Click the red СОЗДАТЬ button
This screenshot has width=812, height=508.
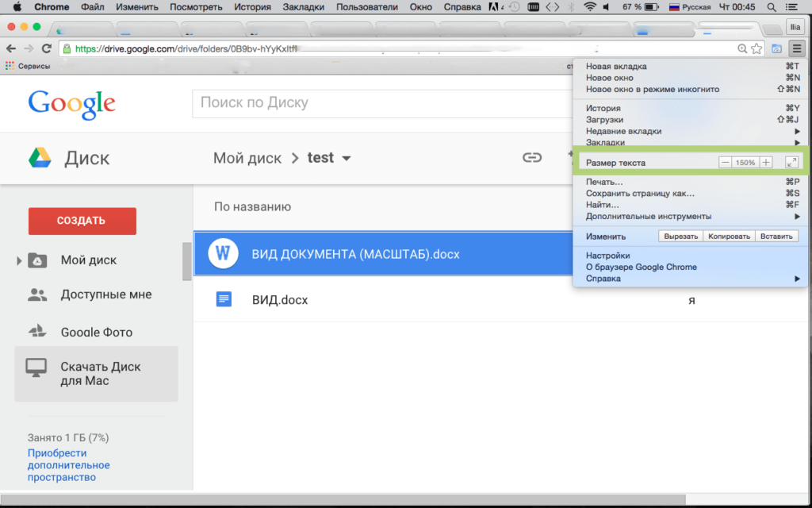(x=82, y=221)
